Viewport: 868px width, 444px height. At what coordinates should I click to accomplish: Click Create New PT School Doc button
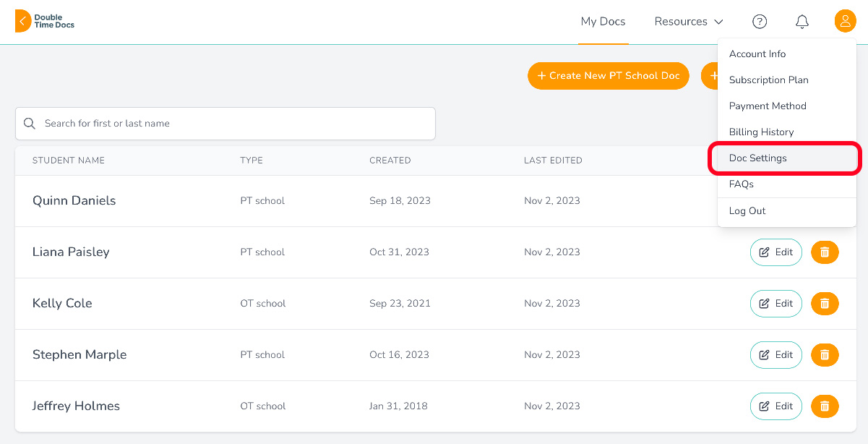point(609,76)
